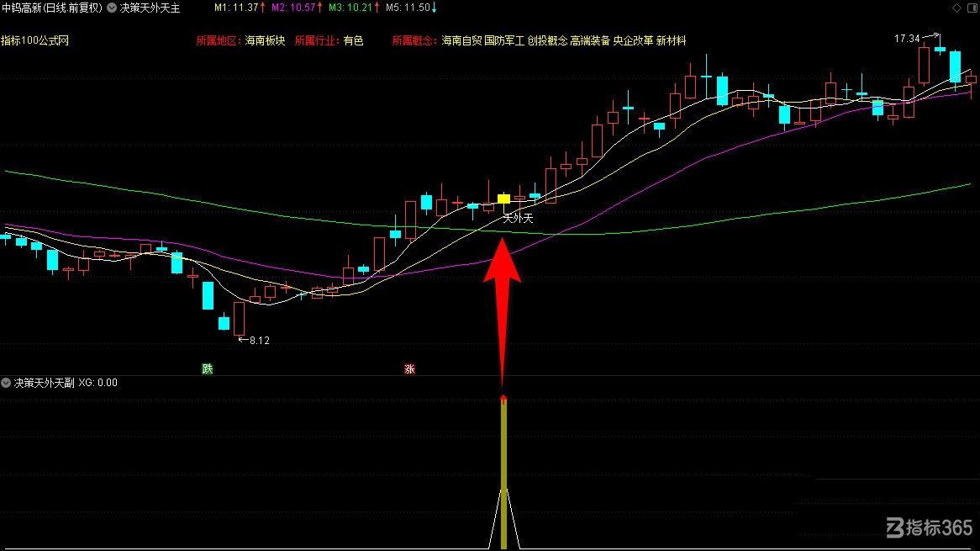Click the 新材料 concept label
The width and height of the screenshot is (980, 551).
672,40
